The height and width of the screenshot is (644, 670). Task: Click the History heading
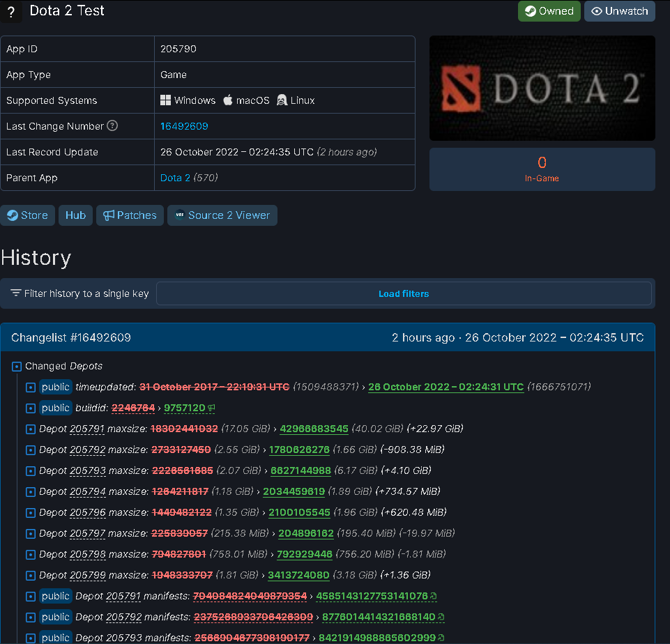point(36,258)
